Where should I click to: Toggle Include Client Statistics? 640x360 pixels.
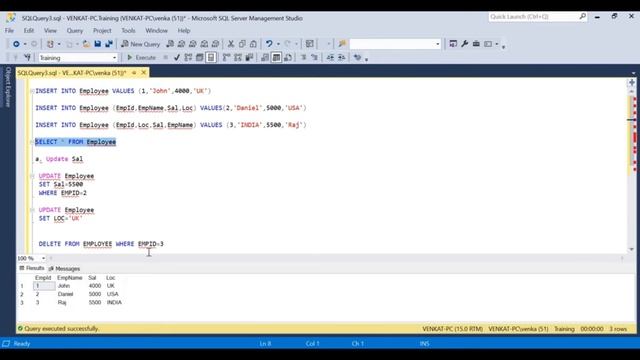tap(249, 58)
